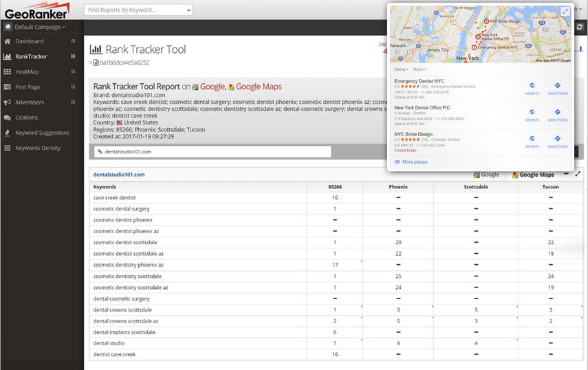Viewport: 588px width, 370px height.
Task: Click the Keywords Density lines icon
Action: point(7,148)
